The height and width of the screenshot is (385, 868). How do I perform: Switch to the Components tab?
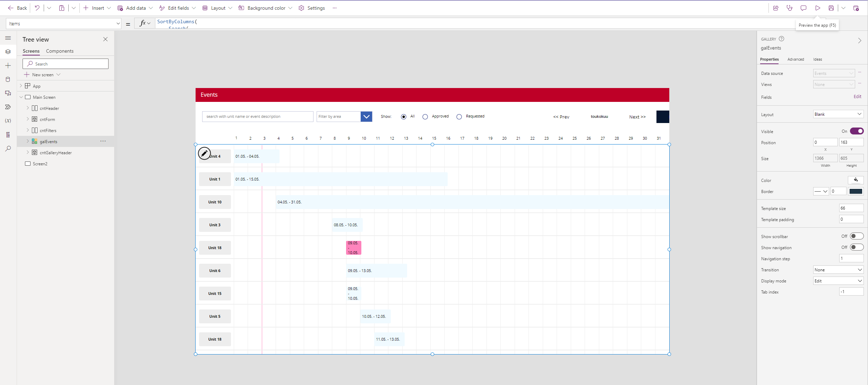tap(60, 51)
